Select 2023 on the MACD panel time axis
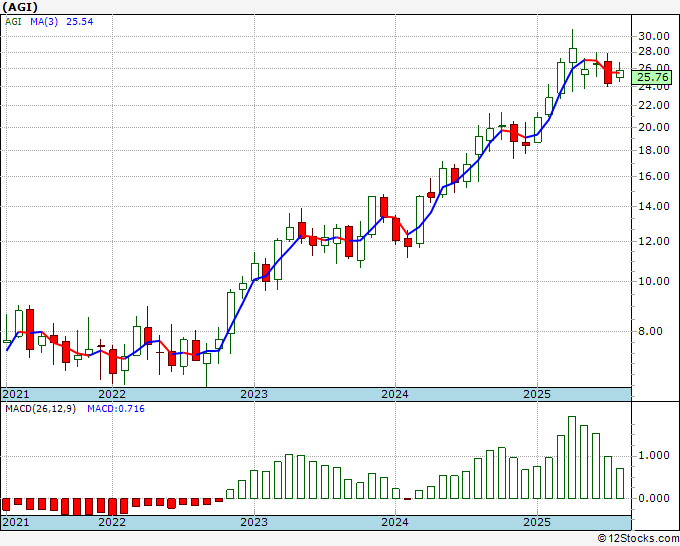Viewport: 680px width, 546px height. coord(254,522)
